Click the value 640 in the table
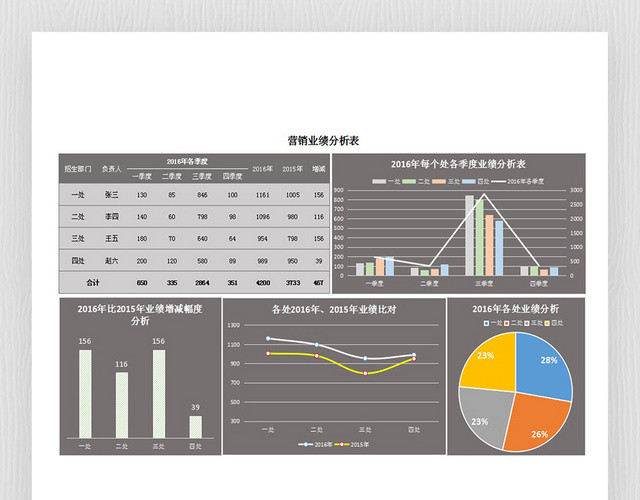 [x=202, y=238]
